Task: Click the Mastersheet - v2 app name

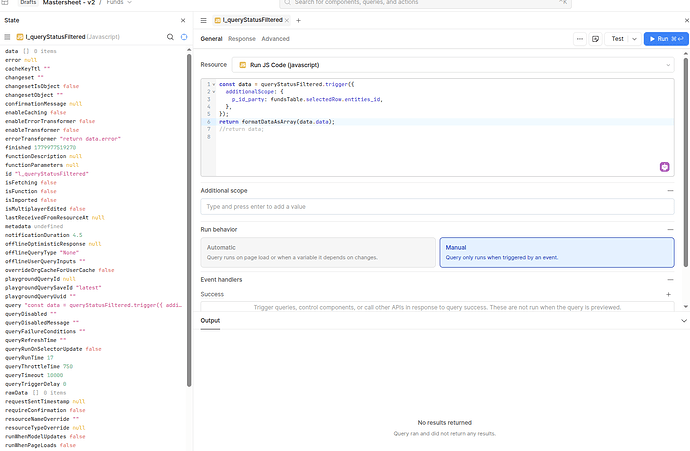Action: (x=69, y=3)
